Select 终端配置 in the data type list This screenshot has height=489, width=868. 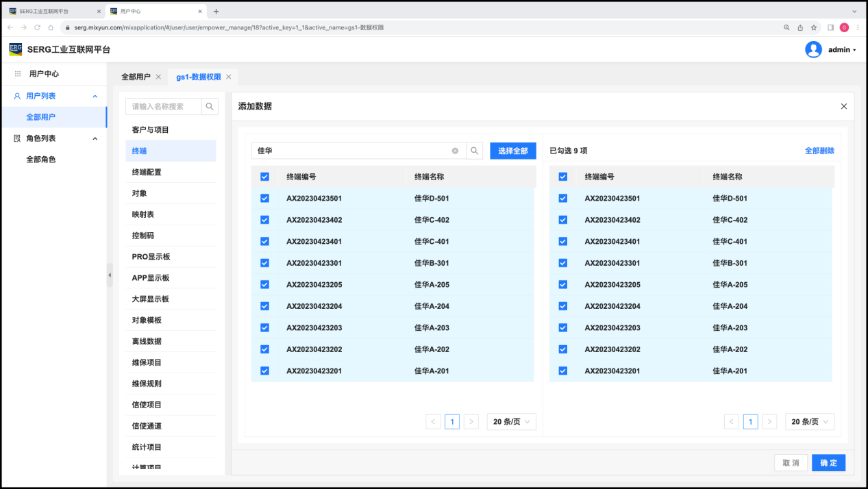point(147,172)
